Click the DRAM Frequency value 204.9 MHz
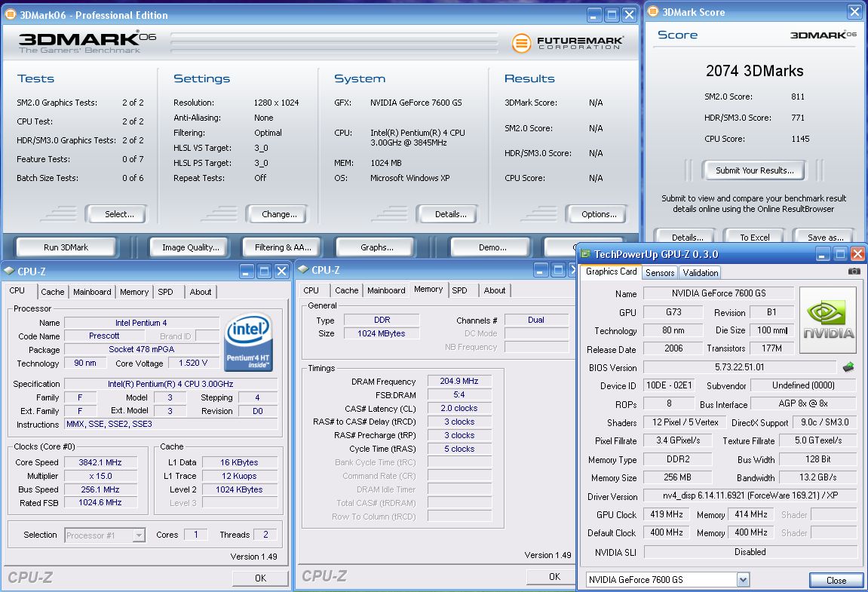The height and width of the screenshot is (592, 868). click(459, 381)
